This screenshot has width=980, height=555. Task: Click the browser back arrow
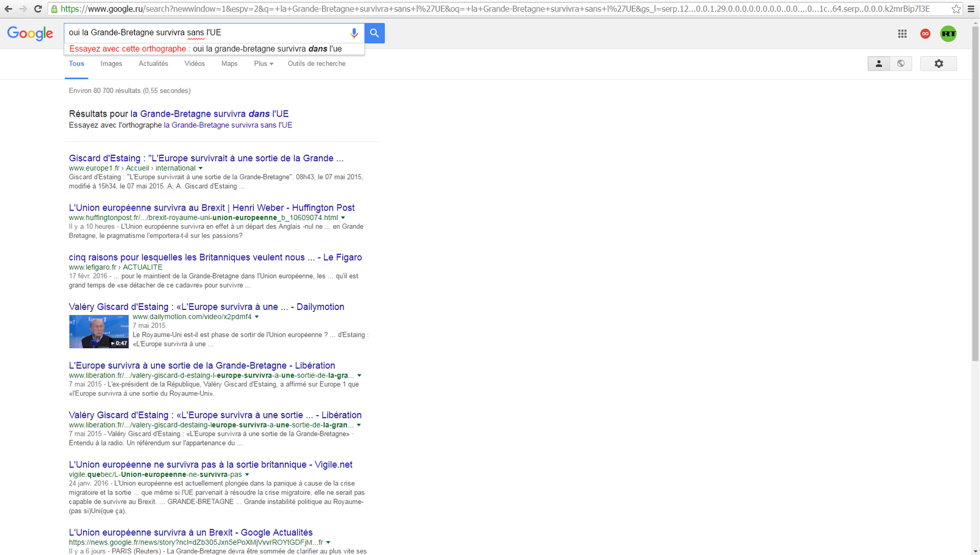[x=8, y=9]
